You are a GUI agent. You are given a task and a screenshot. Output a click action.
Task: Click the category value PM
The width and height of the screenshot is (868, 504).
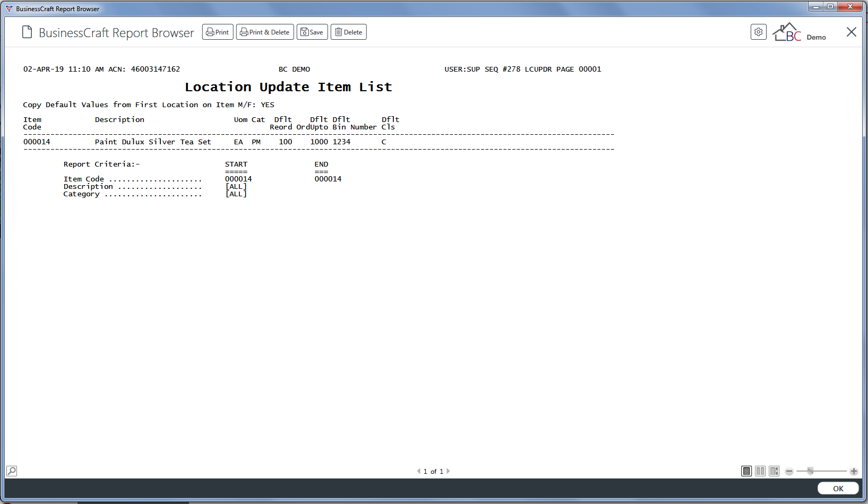tap(256, 142)
